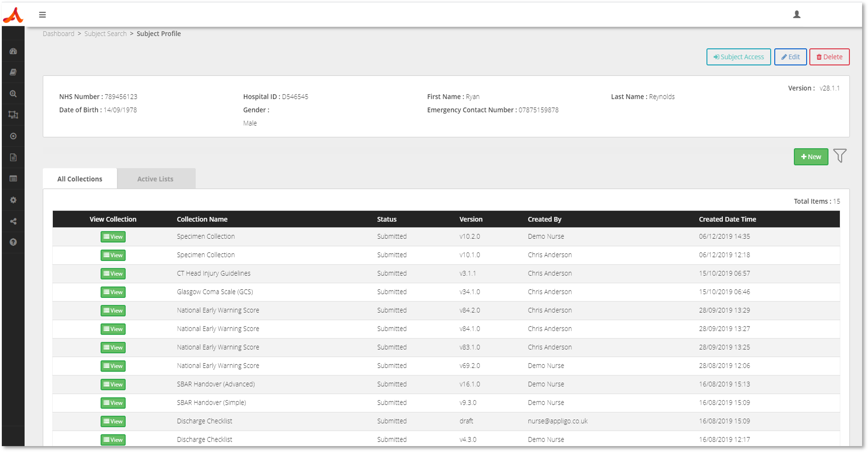View the National Early Warning Score v84.1.0
Image resolution: width=868 pixels, height=452 pixels.
point(113,329)
